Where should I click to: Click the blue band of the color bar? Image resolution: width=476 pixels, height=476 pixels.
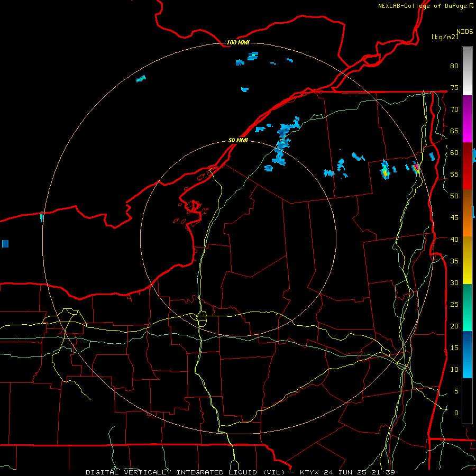coord(467,354)
